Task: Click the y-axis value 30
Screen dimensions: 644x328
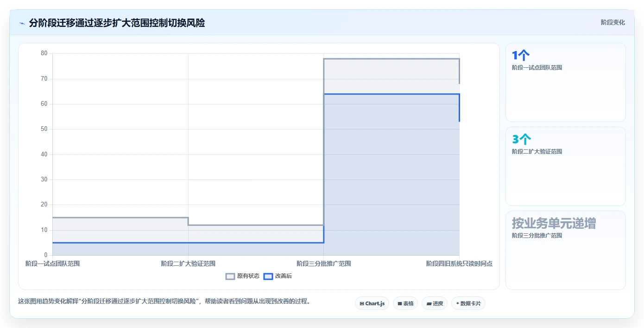Action: point(44,180)
